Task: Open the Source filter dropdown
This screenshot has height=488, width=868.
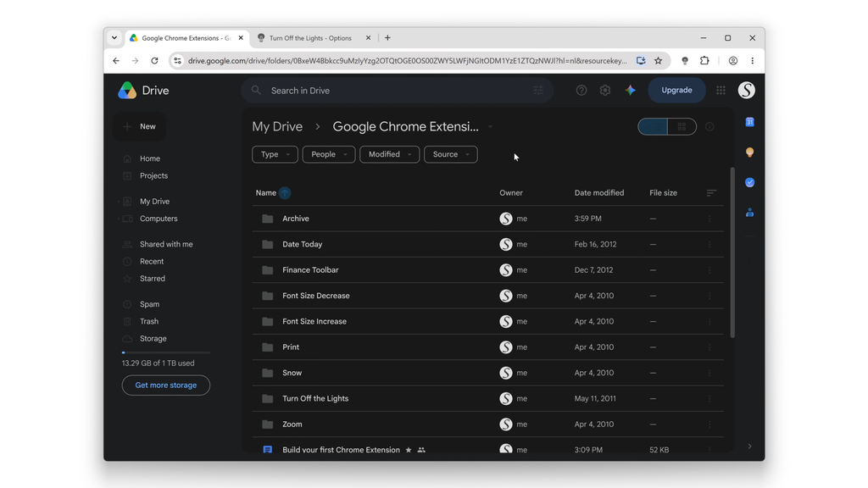Action: point(451,154)
